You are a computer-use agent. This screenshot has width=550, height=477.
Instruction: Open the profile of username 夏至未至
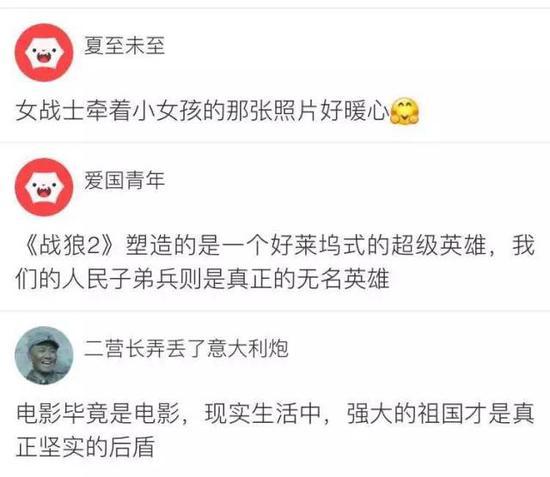click(x=125, y=46)
